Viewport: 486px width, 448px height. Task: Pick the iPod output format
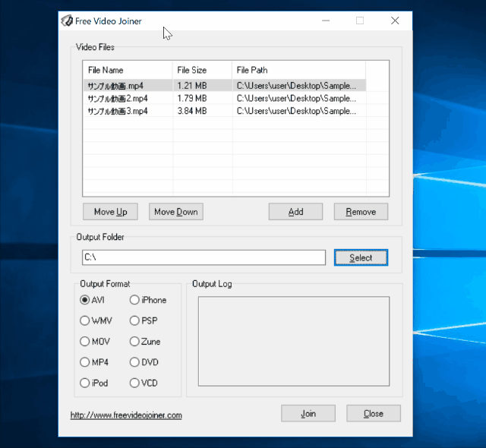tap(94, 383)
